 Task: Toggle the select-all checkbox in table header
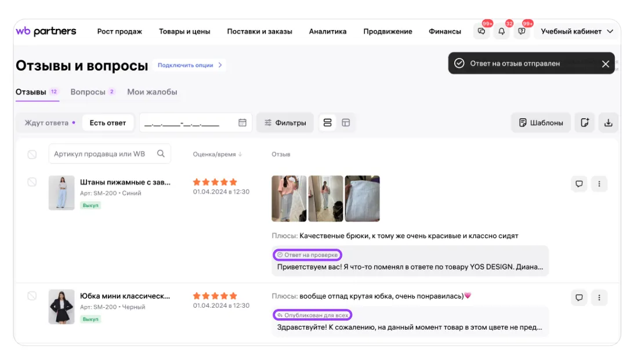pyautogui.click(x=32, y=154)
